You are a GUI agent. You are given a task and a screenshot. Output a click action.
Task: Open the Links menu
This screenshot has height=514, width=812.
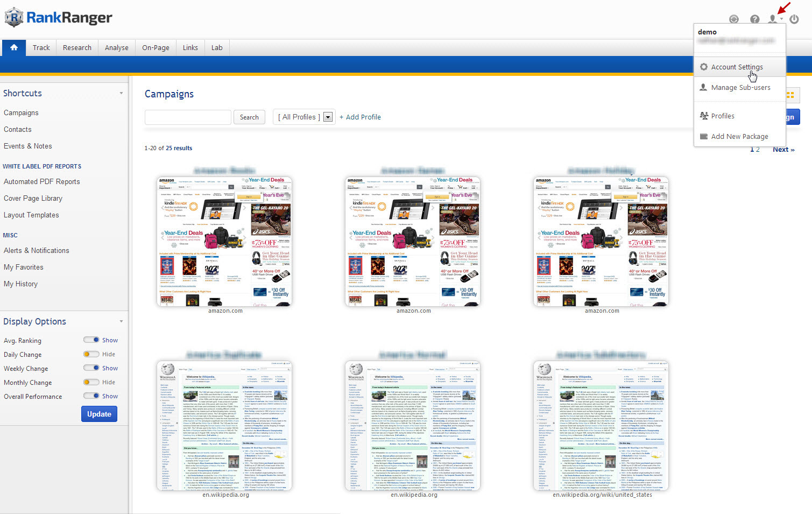coord(190,47)
